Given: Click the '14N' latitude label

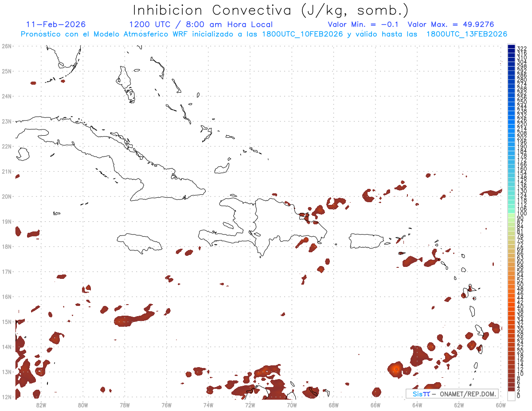Looking at the screenshot, I should pyautogui.click(x=7, y=347).
